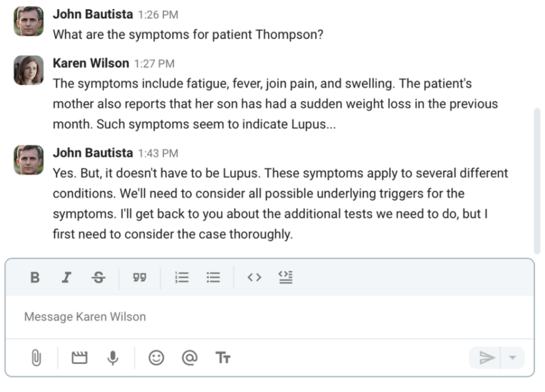Toggle bold formatting in message composer
Image resolution: width=545 pixels, height=392 pixels.
click(35, 278)
